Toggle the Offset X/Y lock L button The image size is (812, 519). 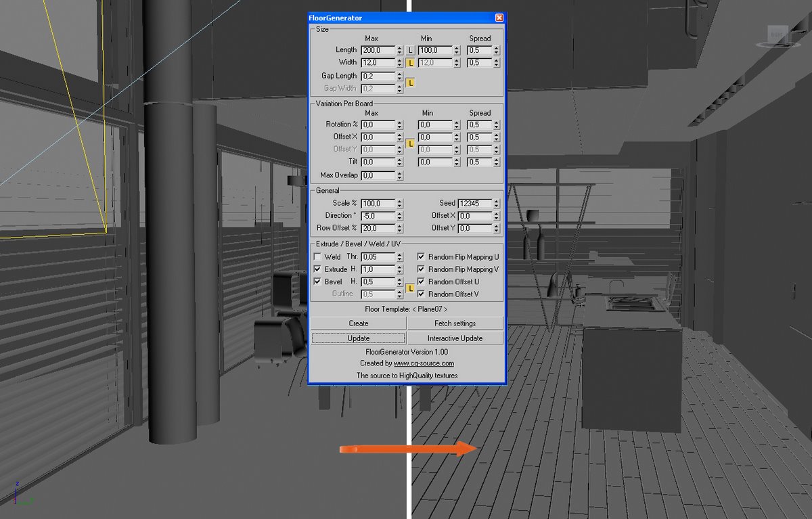[410, 143]
